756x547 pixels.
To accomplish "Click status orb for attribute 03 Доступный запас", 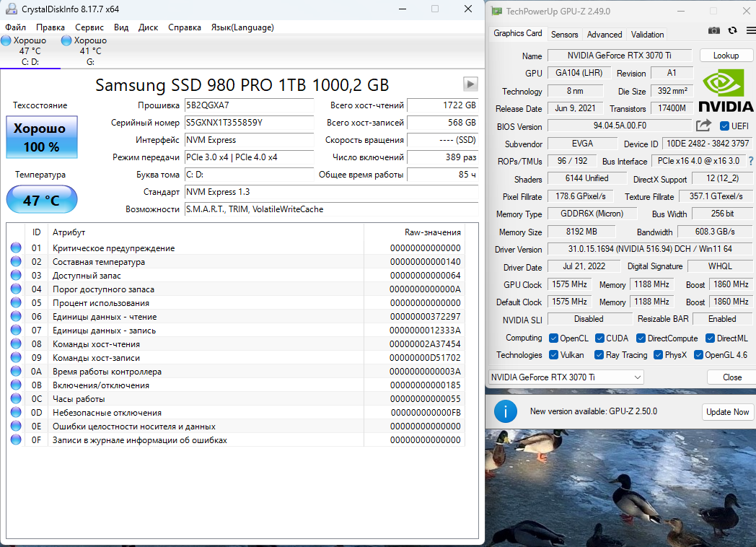I will [x=16, y=275].
